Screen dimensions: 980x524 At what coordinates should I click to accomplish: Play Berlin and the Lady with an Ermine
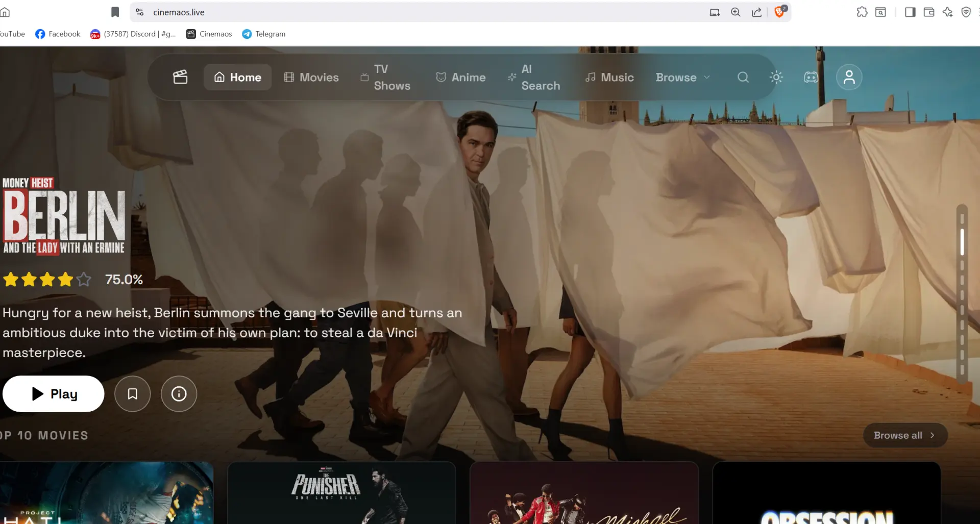pos(54,394)
